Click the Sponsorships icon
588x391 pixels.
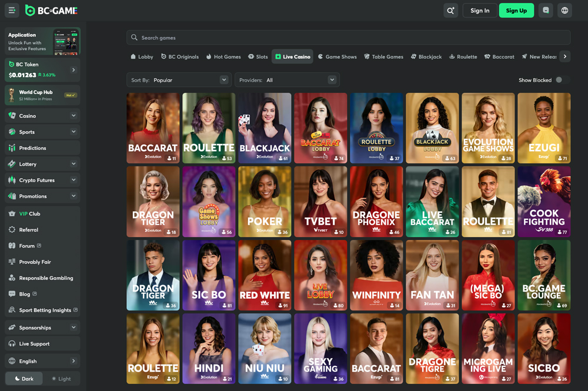point(12,327)
